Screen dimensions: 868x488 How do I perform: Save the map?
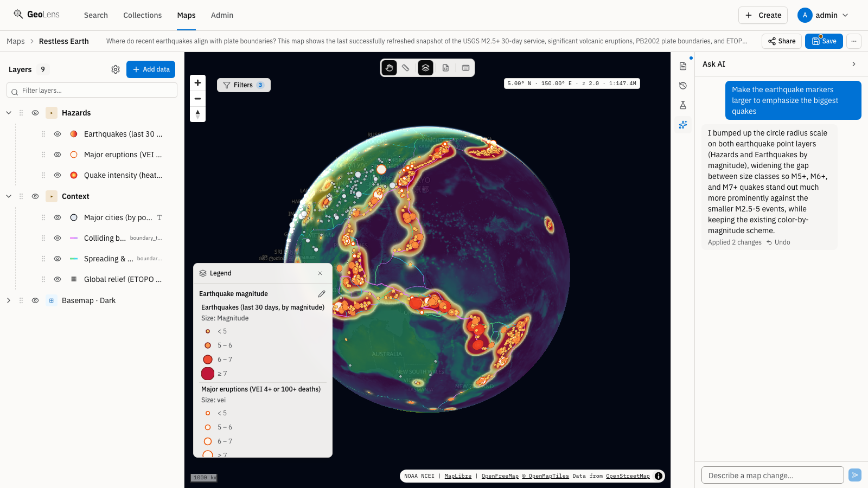824,41
